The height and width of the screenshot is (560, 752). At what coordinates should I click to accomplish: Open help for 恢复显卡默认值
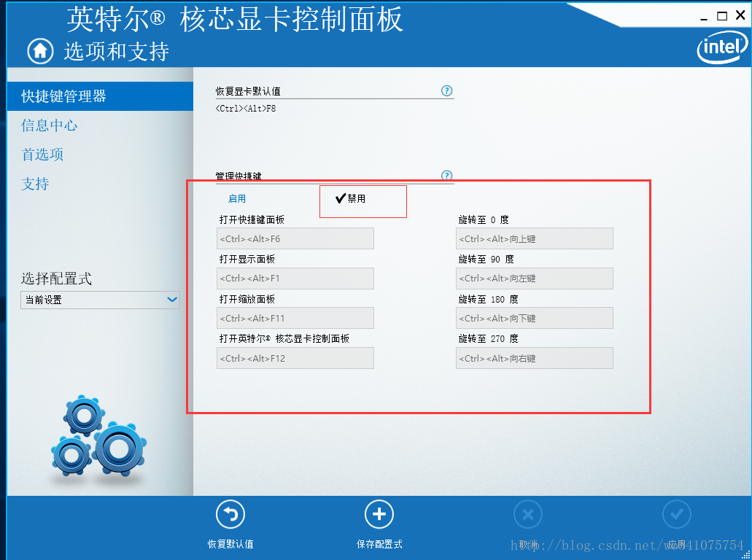pos(446,90)
